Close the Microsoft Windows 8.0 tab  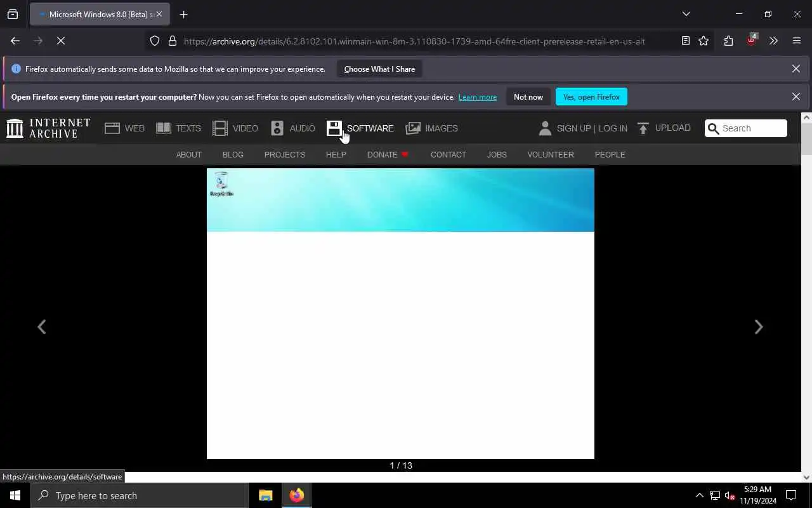click(159, 14)
